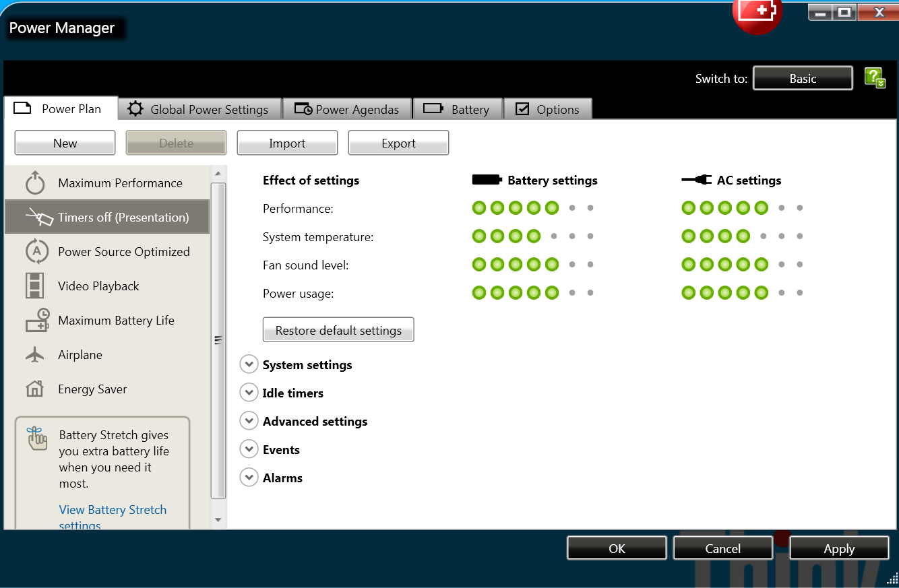Click the Import button
The width and height of the screenshot is (899, 588).
[287, 143]
